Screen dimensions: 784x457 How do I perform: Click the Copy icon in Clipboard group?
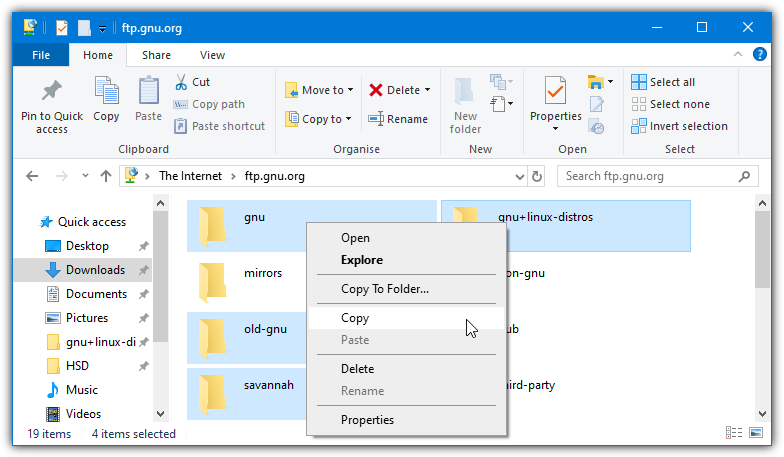[x=106, y=91]
